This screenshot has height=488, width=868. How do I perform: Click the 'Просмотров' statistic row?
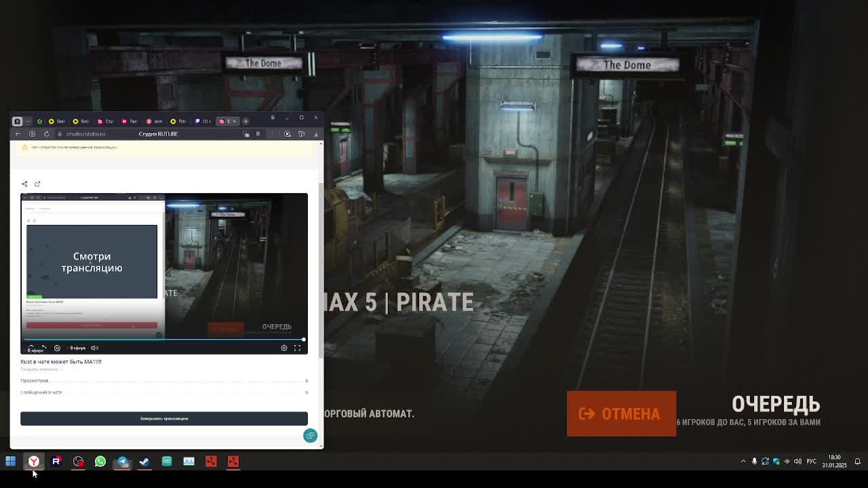tap(164, 381)
